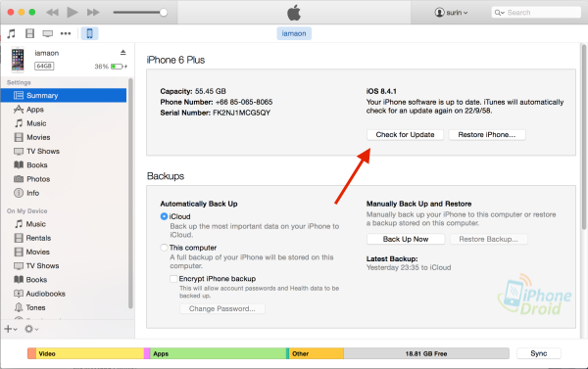Open the search magnifier options dropdown
The width and height of the screenshot is (588, 369).
[x=499, y=13]
